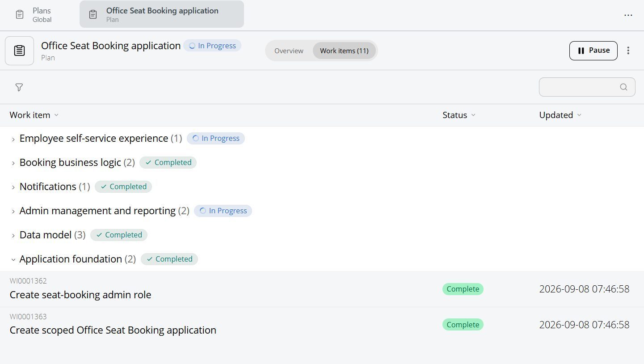
Task: Open the Status column sort menu
Action: click(473, 115)
